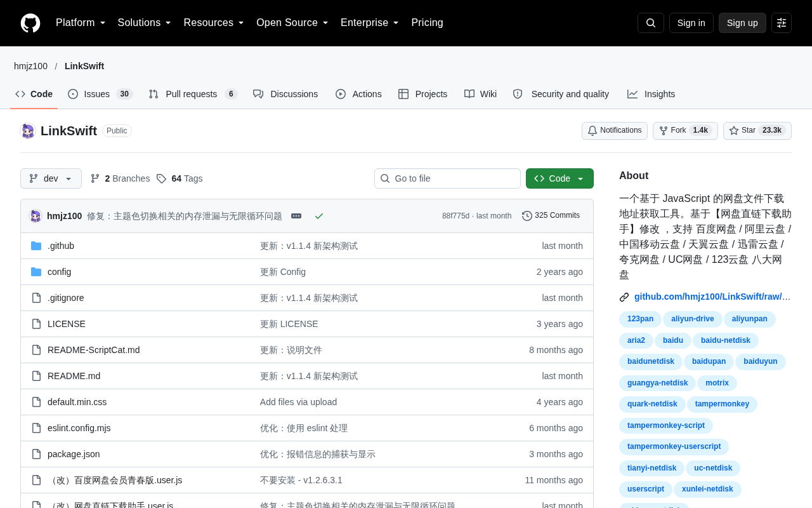Switch to the Issues tab

(x=100, y=94)
